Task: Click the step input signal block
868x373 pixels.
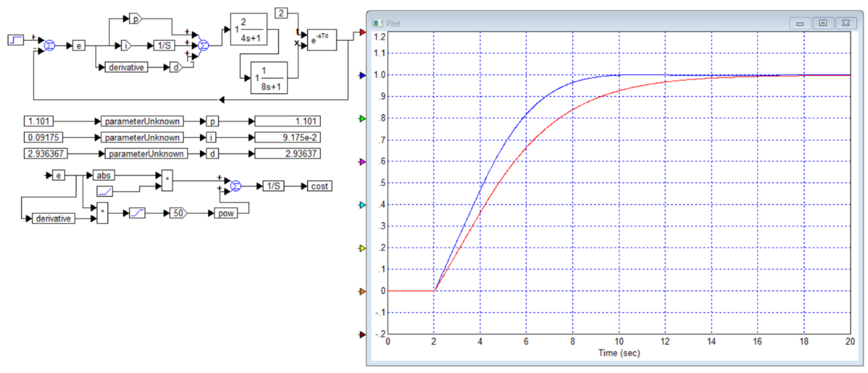Action: click(x=15, y=40)
